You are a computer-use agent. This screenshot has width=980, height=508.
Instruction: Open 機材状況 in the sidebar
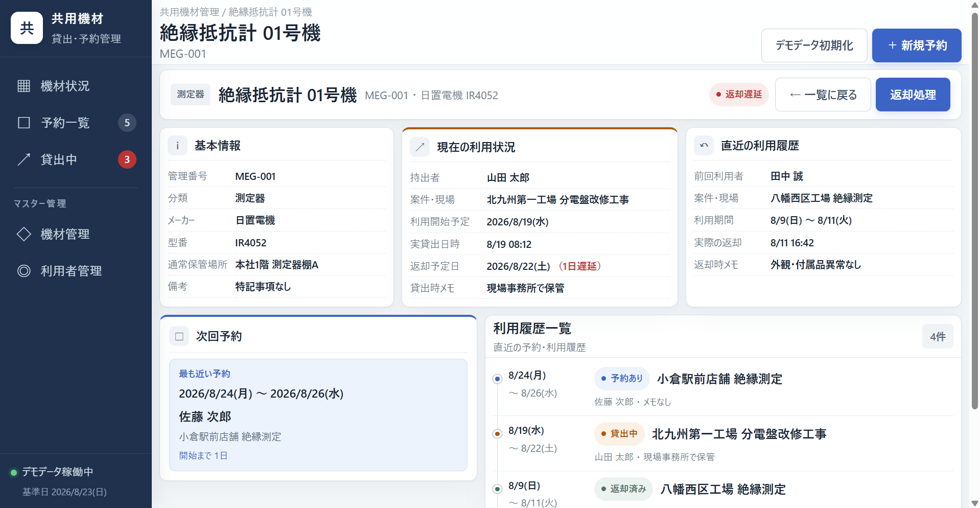pyautogui.click(x=76, y=86)
